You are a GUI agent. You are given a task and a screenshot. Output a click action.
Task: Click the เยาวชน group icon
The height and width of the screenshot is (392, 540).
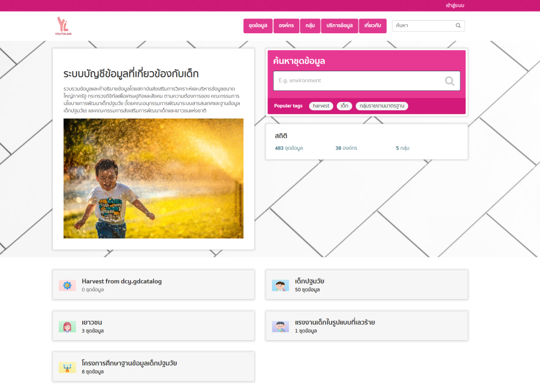[67, 327]
